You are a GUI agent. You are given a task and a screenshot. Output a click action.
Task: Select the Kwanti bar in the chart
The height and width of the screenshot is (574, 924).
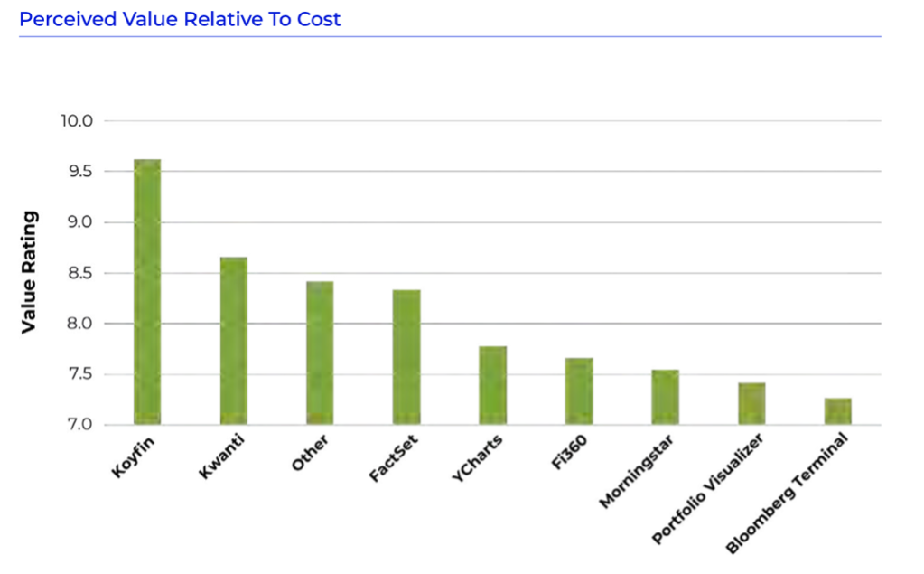tap(234, 341)
